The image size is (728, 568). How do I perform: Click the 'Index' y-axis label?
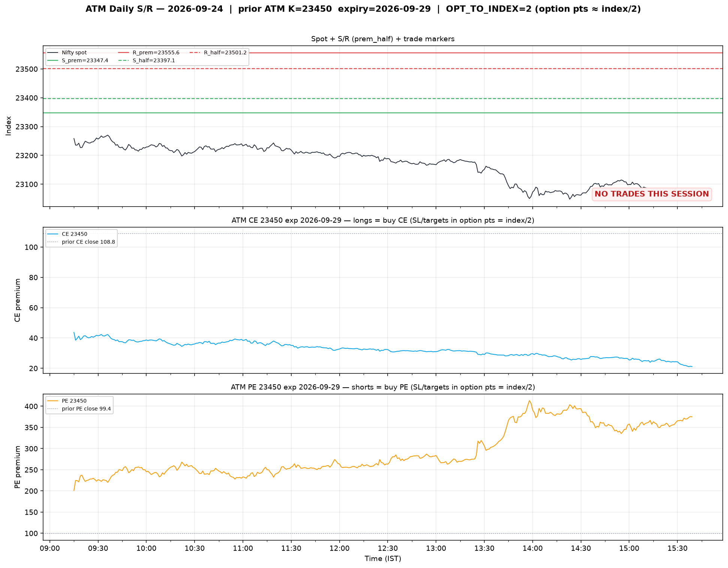pyautogui.click(x=9, y=126)
